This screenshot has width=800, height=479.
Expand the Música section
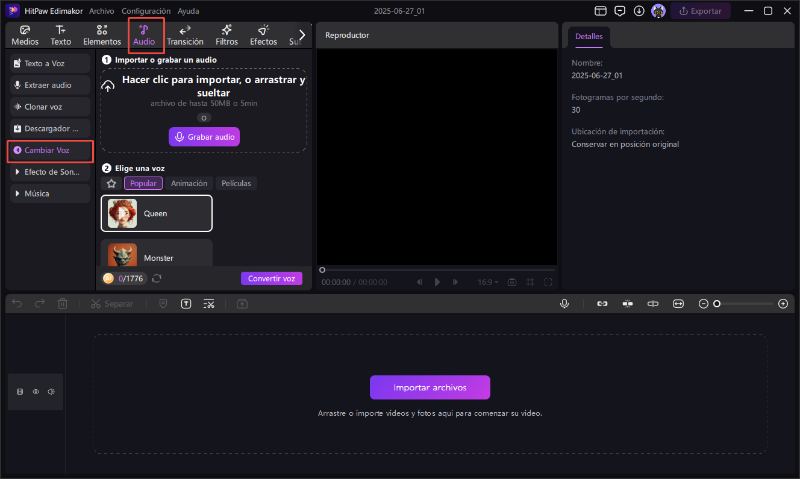pos(49,194)
